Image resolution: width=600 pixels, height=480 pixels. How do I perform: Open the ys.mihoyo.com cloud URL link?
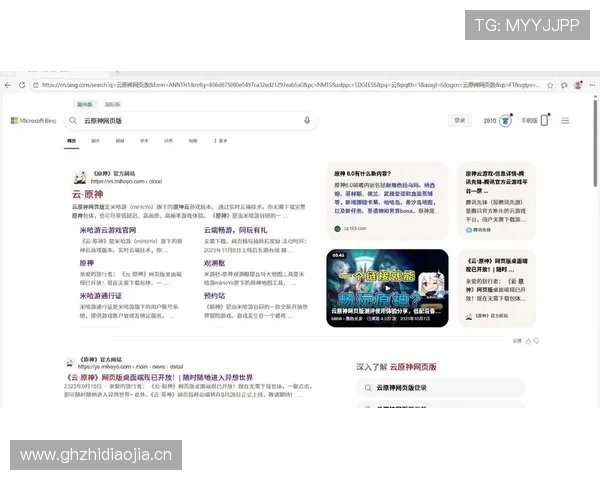(x=126, y=181)
